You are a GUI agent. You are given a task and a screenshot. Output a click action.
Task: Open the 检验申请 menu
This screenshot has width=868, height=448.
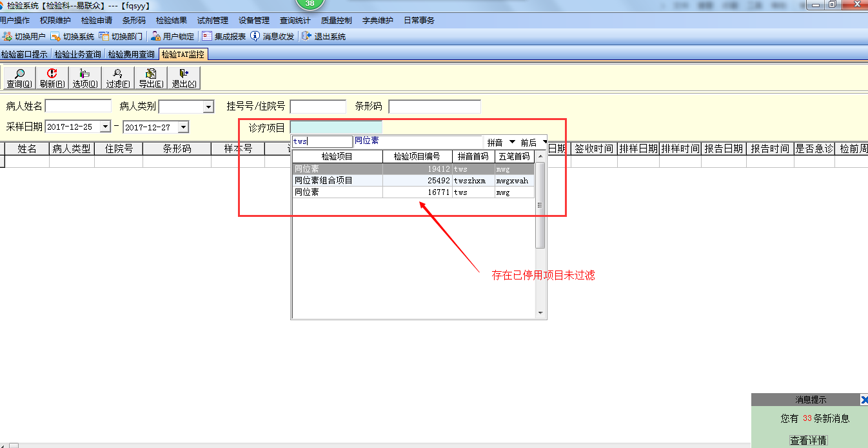click(x=97, y=21)
